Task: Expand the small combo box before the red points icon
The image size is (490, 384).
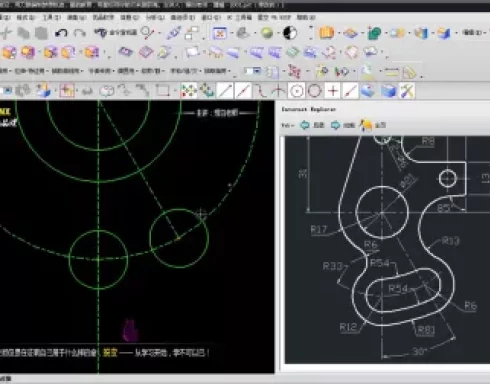Action: click(x=253, y=71)
